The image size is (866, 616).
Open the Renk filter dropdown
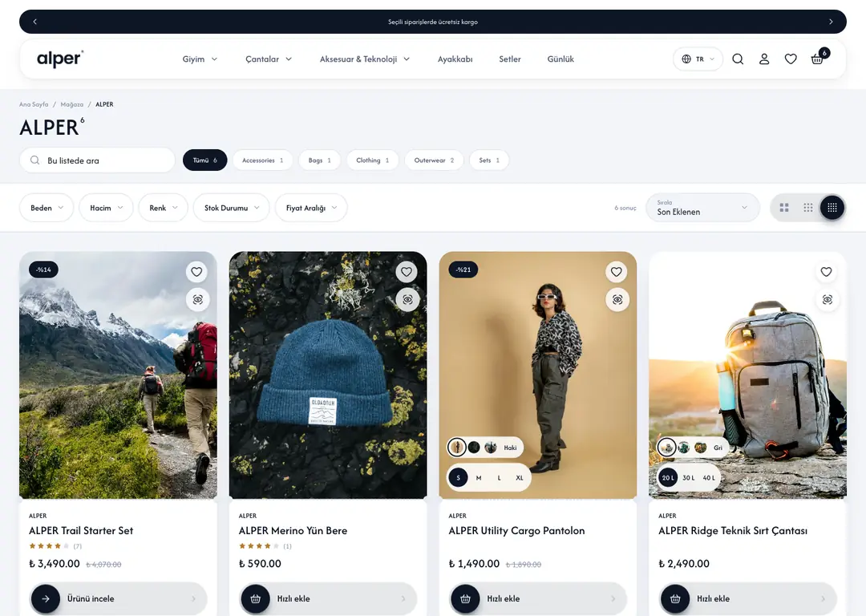pyautogui.click(x=163, y=208)
